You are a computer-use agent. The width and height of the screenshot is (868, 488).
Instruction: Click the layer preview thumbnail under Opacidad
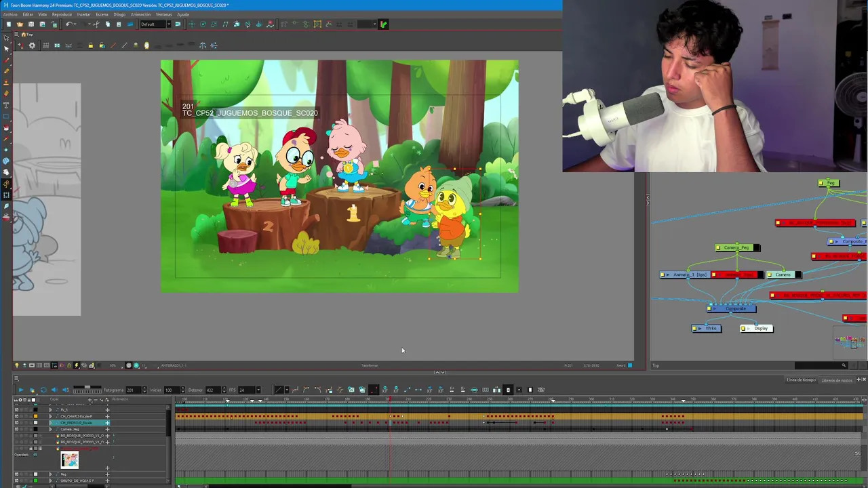click(69, 460)
